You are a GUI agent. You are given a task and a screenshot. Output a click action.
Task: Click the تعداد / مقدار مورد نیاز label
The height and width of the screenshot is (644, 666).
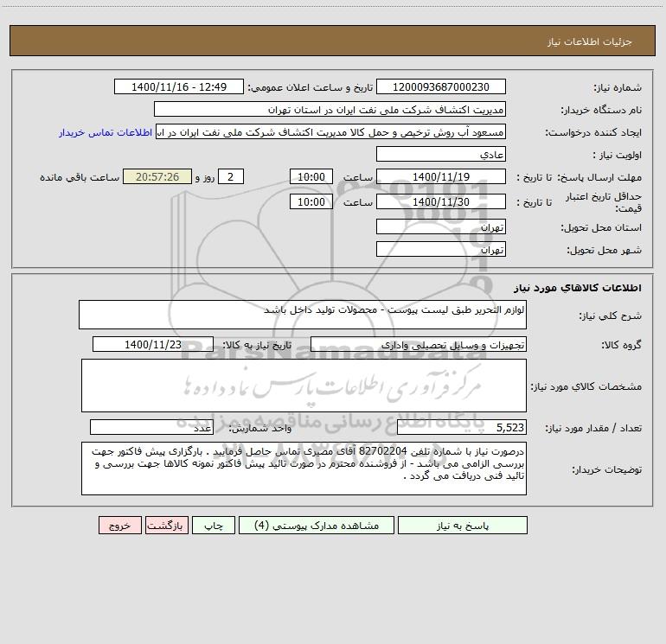click(593, 429)
